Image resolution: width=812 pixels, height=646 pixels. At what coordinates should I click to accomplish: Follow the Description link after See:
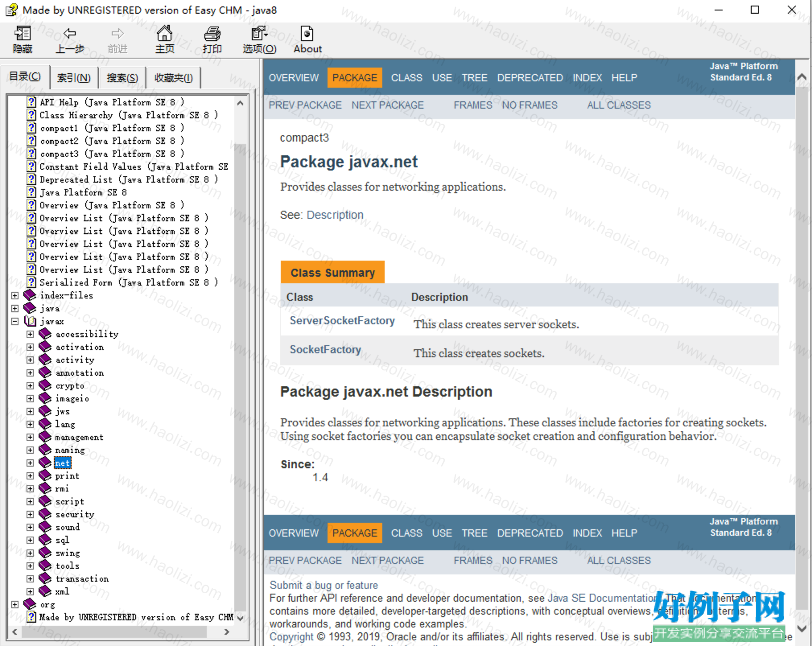pyautogui.click(x=335, y=215)
